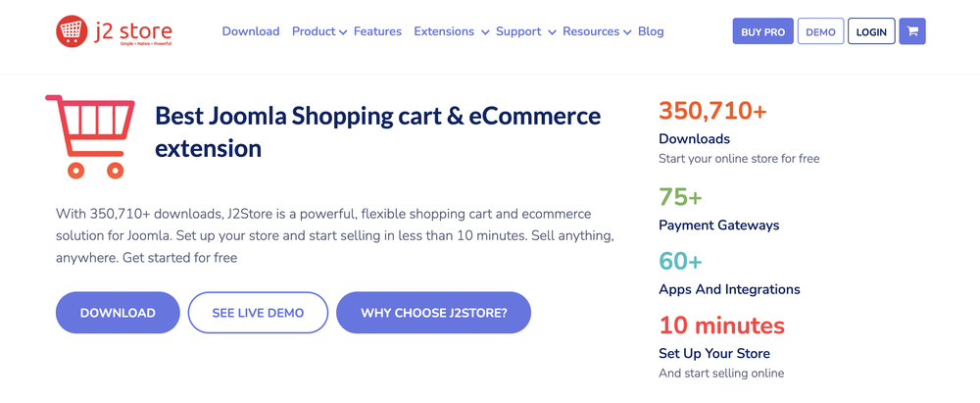Click the BUY PRO button
980x403 pixels.
tap(762, 31)
